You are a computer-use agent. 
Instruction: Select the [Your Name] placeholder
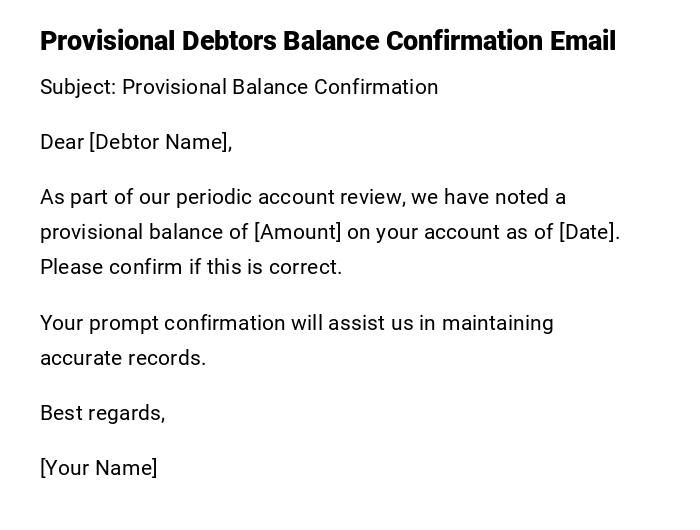pos(99,468)
